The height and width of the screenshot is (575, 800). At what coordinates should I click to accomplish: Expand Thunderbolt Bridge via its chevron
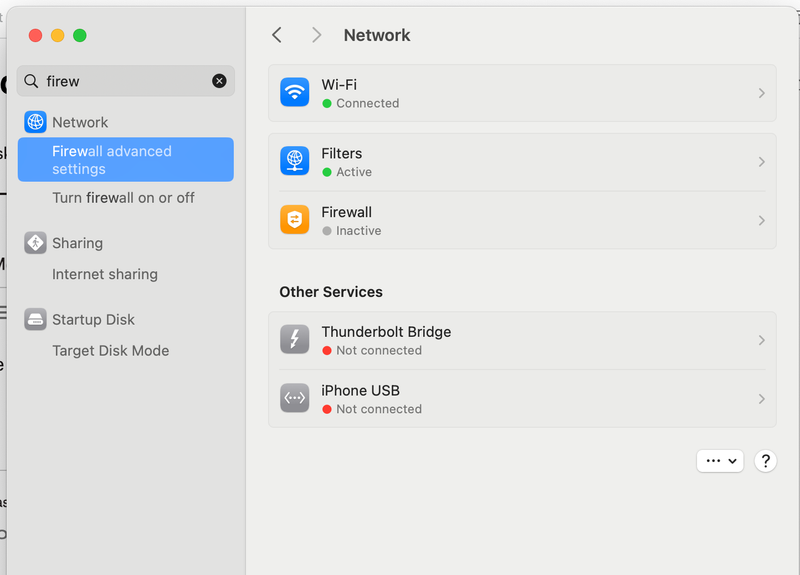[x=761, y=340]
